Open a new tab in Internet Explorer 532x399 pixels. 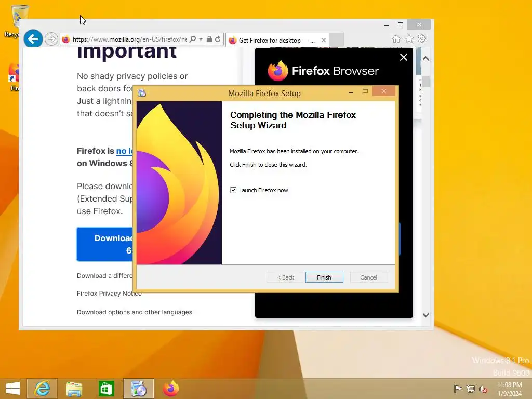coord(337,40)
